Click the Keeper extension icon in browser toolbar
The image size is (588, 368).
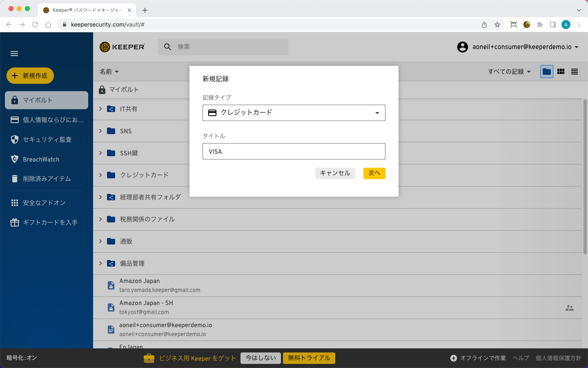point(527,25)
